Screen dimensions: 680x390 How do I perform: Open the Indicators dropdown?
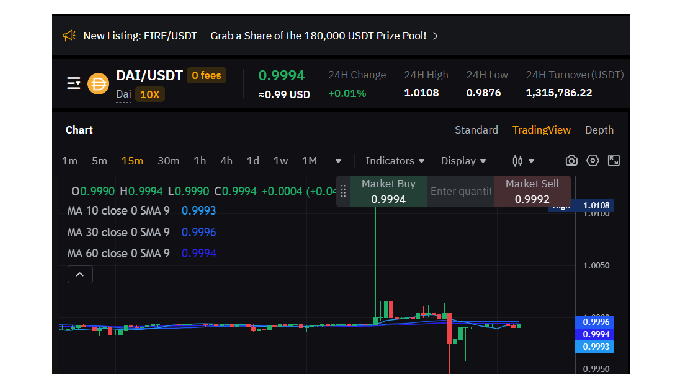[x=395, y=161]
